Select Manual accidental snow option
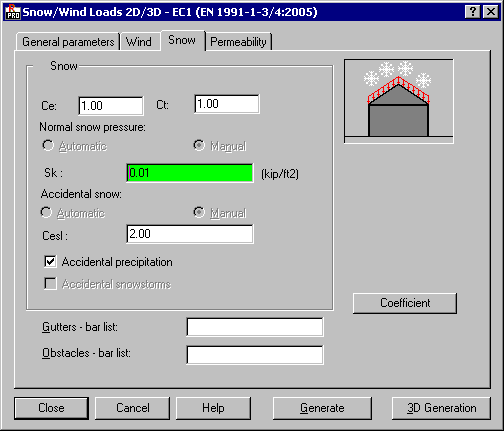Screen dimensions: 504x431 pyautogui.click(x=220, y=213)
